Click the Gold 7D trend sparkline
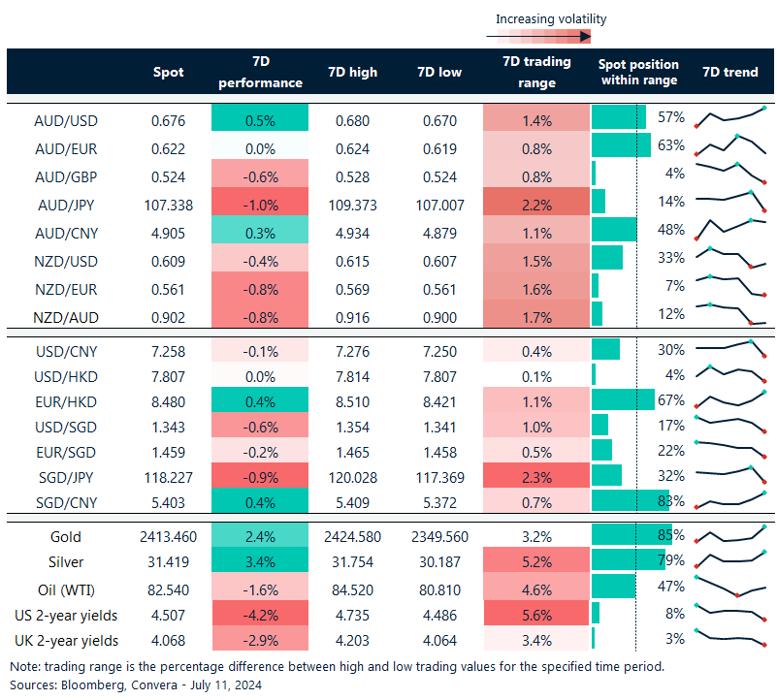 (x=730, y=535)
